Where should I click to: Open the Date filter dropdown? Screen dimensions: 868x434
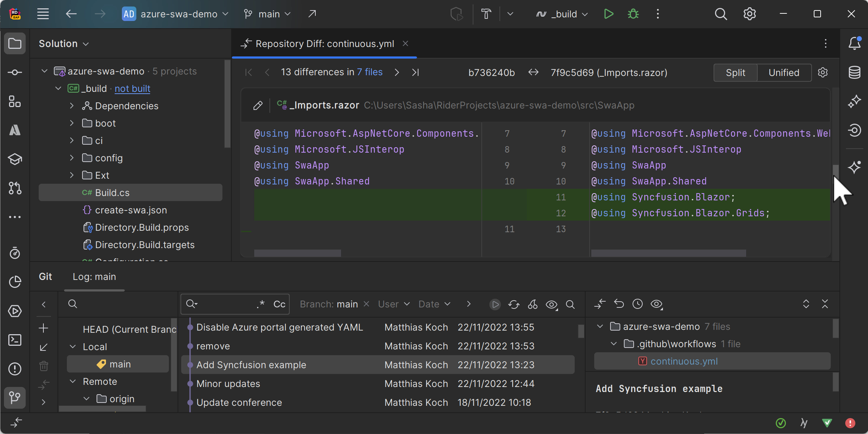click(x=434, y=304)
